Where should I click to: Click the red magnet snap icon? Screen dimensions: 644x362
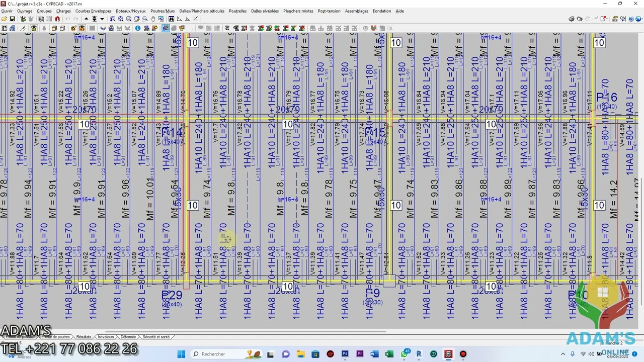pos(57,19)
